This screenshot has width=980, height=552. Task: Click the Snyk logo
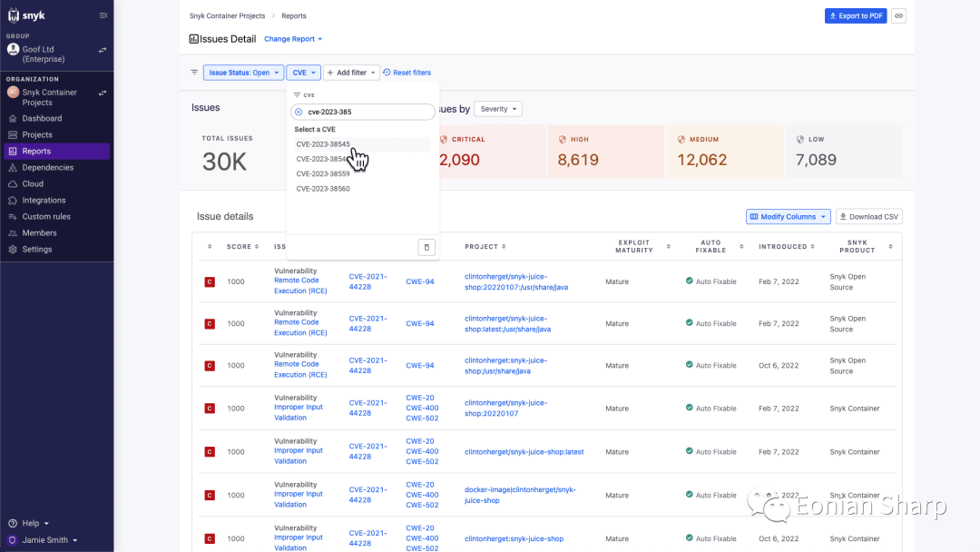pyautogui.click(x=25, y=15)
